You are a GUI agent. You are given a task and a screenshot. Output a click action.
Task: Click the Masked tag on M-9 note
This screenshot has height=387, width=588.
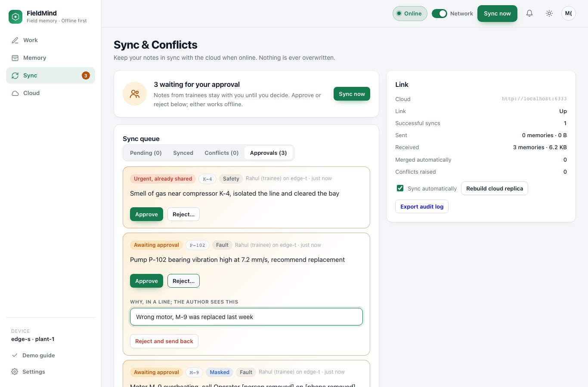[x=220, y=372]
